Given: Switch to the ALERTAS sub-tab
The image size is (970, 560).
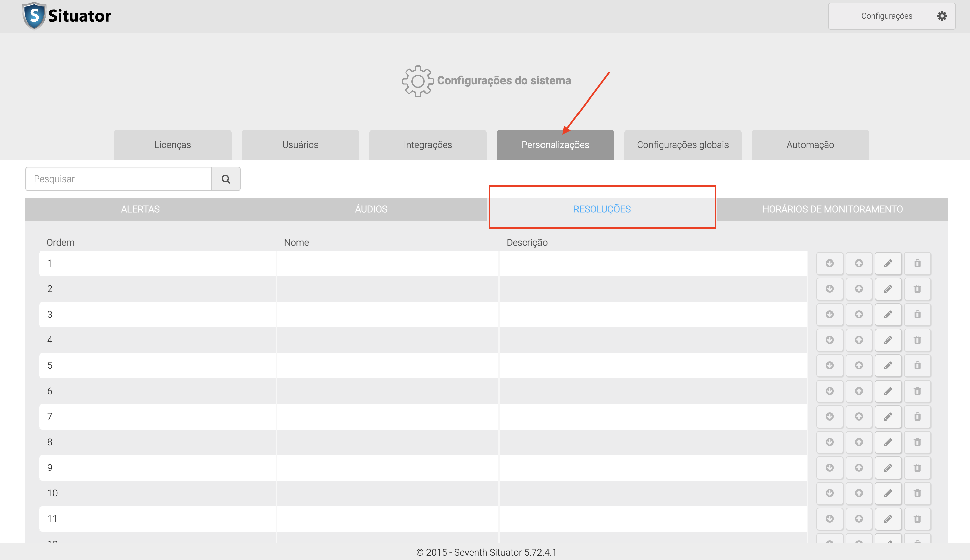Looking at the screenshot, I should [x=141, y=209].
